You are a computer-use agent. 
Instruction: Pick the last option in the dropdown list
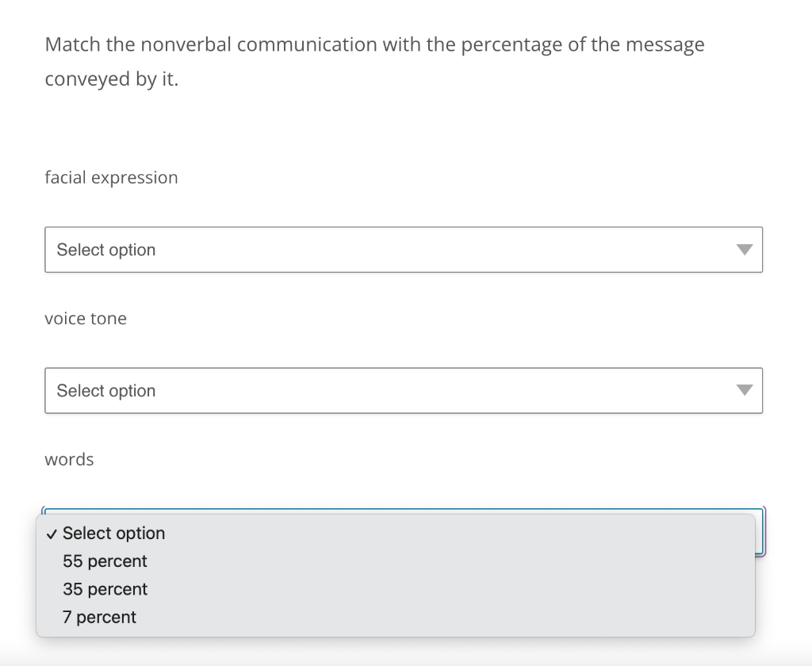[99, 617]
